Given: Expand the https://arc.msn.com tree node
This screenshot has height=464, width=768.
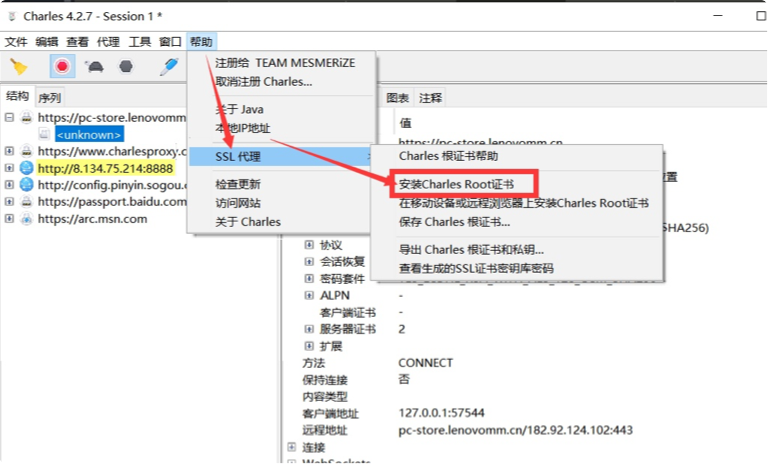Looking at the screenshot, I should 9,219.
